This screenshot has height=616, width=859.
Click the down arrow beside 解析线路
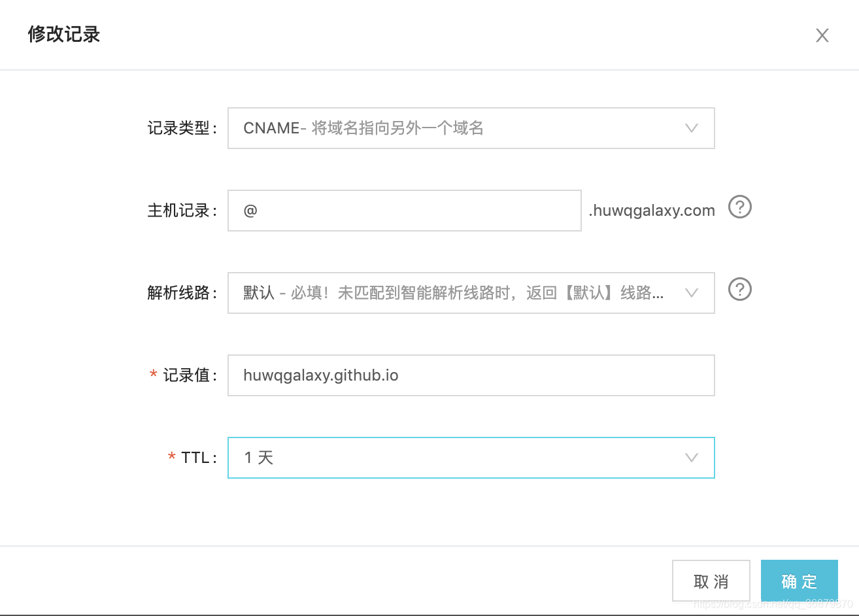click(691, 293)
